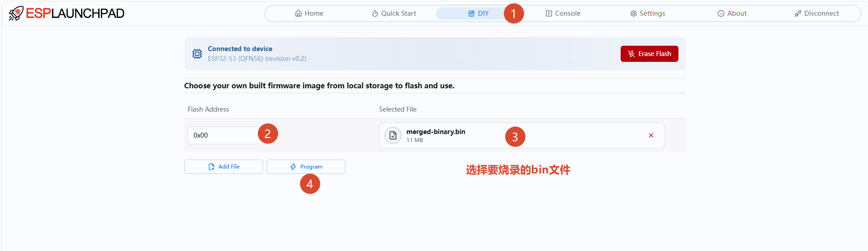
Task: Click the ESP32-S3 (QFN56) revision text
Action: (x=257, y=59)
